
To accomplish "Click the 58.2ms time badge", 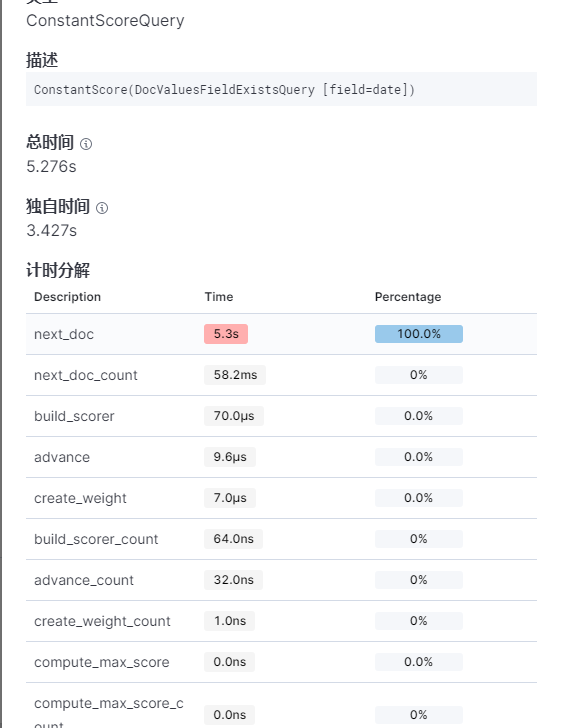I will pyautogui.click(x=235, y=375).
